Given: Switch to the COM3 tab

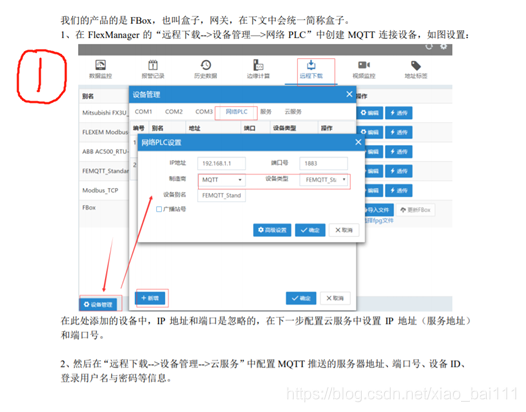Looking at the screenshot, I should (x=204, y=111).
